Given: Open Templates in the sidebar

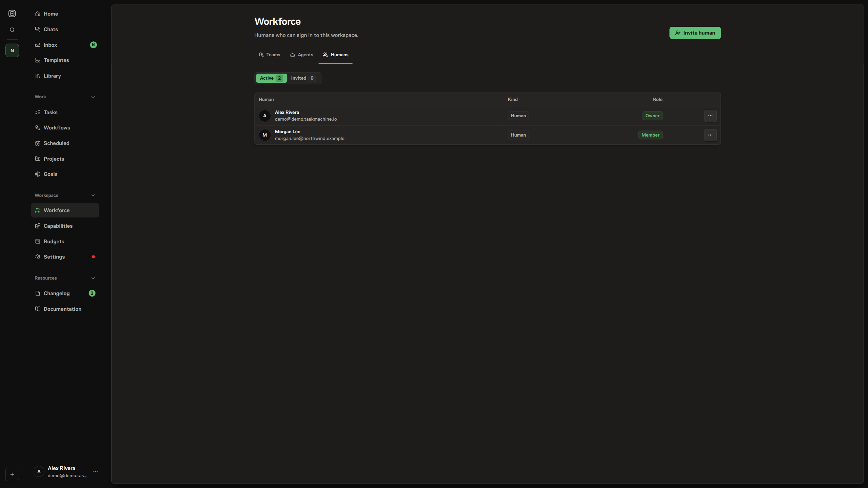Looking at the screenshot, I should pyautogui.click(x=65, y=60).
